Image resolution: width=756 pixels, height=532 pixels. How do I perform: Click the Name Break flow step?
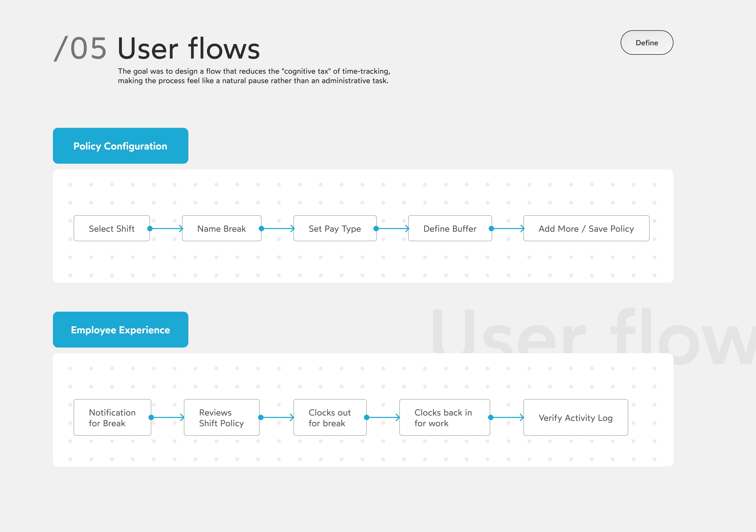coord(222,228)
